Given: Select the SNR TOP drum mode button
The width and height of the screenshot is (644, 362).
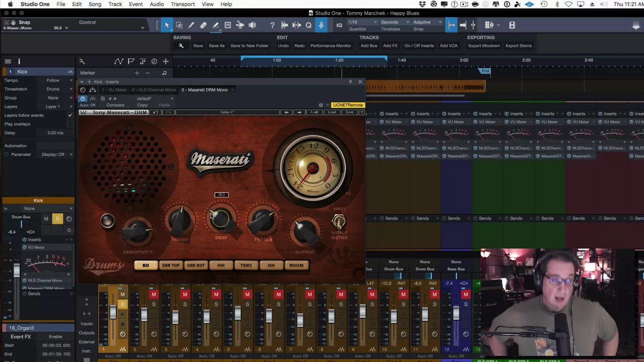Looking at the screenshot, I should pos(171,265).
